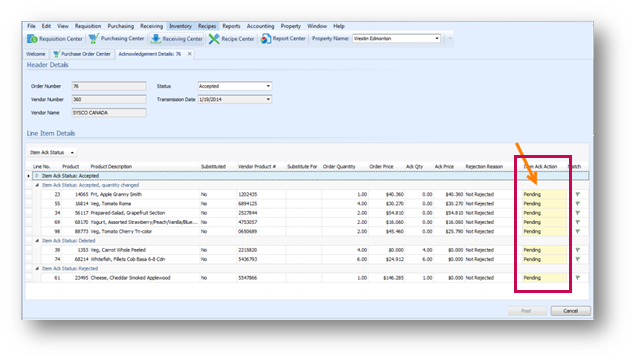The width and height of the screenshot is (636, 362).
Task: Switch to the Purchase Order Center tab
Action: point(82,54)
